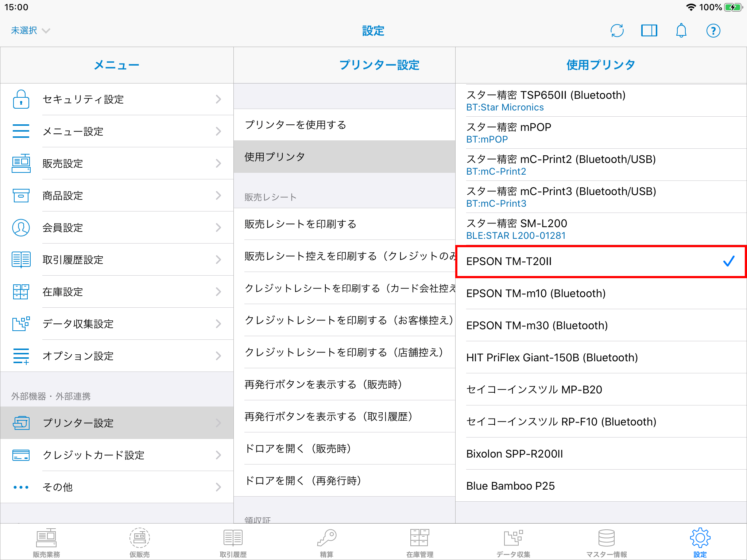747x560 pixels.
Task: Select セイコーインスツル MP-B20 printer
Action: (x=601, y=389)
